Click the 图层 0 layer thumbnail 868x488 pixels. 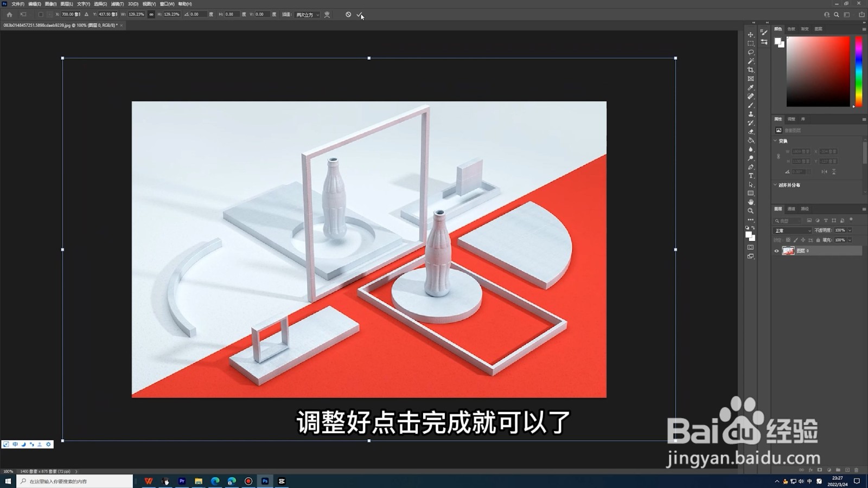coord(788,251)
